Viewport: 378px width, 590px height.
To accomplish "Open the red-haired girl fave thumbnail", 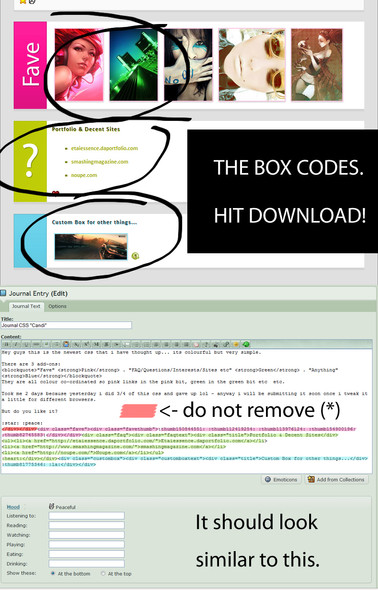I will pos(79,65).
